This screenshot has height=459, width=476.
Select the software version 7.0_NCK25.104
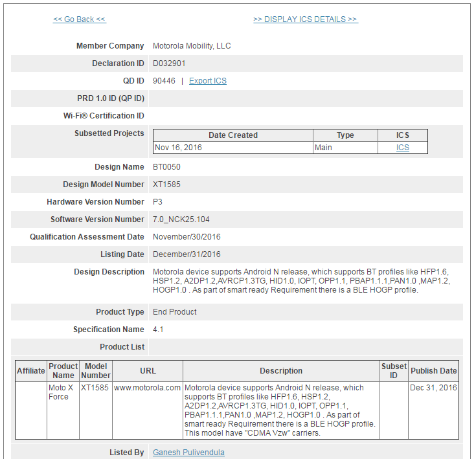pos(181,219)
